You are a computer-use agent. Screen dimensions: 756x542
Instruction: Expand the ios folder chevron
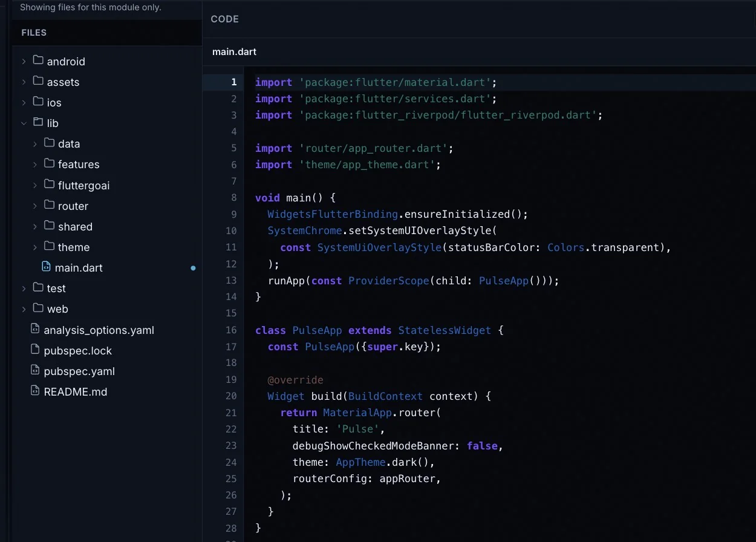(x=24, y=102)
